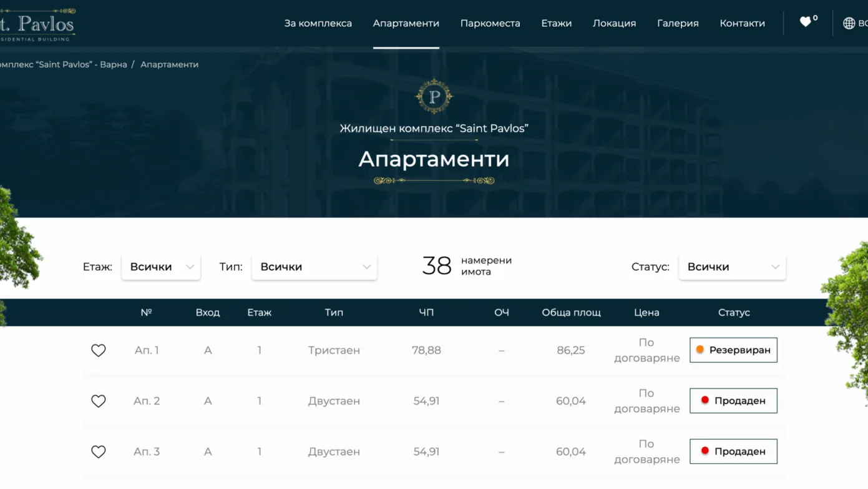Open the Галерия menu item
Image resolution: width=868 pixels, height=489 pixels.
[678, 23]
